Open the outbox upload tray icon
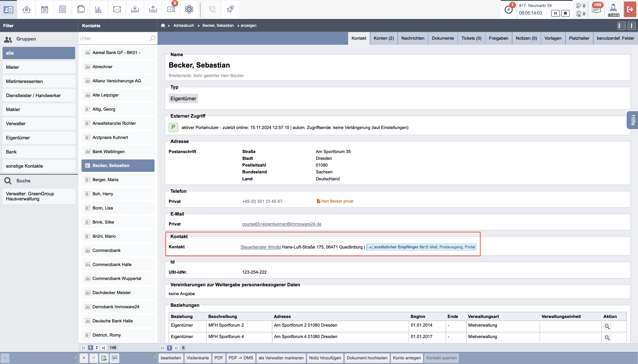 [153, 10]
